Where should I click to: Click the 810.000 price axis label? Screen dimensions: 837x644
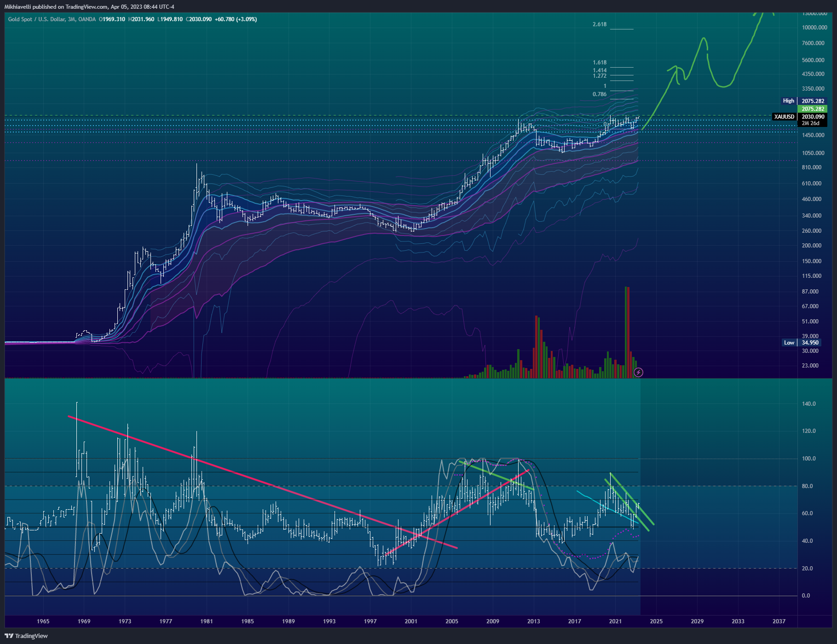click(x=812, y=167)
